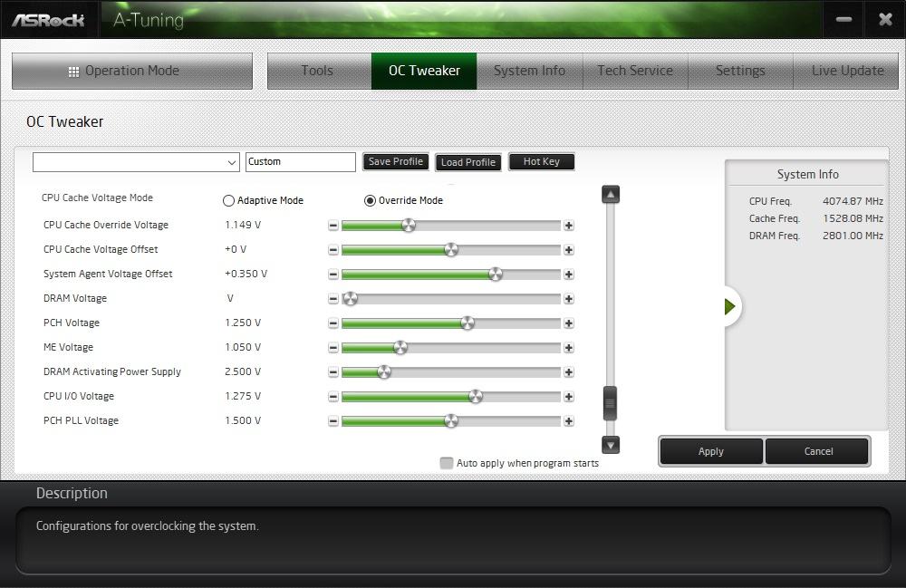This screenshot has height=588, width=906.
Task: Increase CPU I/O Voltage with plus
Action: [x=569, y=397]
